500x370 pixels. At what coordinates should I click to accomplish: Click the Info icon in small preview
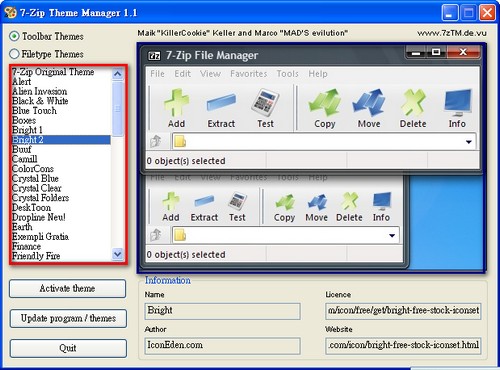pos(382,201)
